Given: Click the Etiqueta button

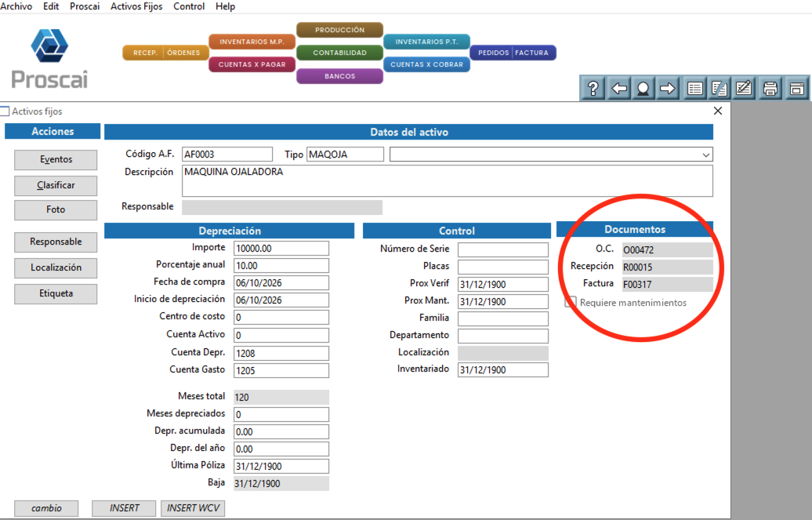Looking at the screenshot, I should click(56, 294).
